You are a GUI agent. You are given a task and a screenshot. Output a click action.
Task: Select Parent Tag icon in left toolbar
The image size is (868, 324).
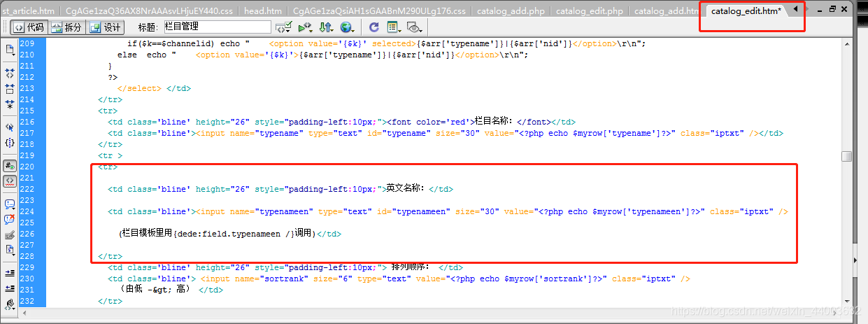click(x=10, y=127)
